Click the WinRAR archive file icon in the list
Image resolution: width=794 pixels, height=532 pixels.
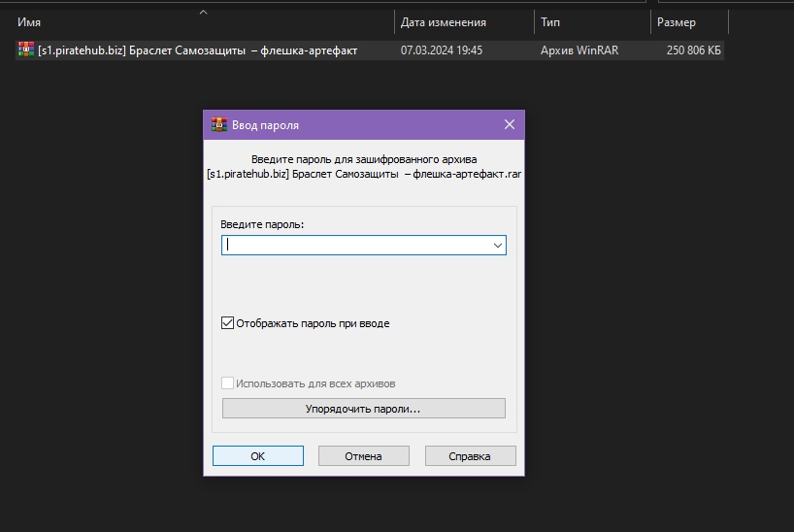[x=26, y=50]
